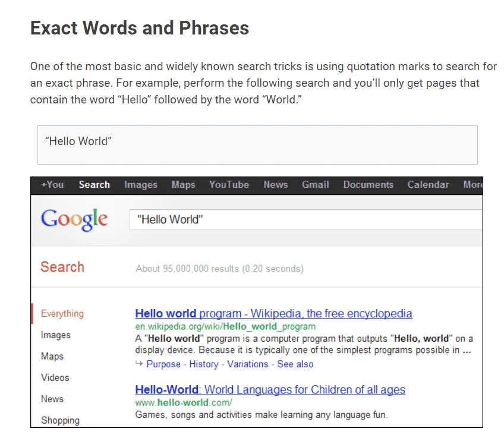Open the +You link in top bar
The width and height of the screenshot is (504, 435).
coord(53,185)
